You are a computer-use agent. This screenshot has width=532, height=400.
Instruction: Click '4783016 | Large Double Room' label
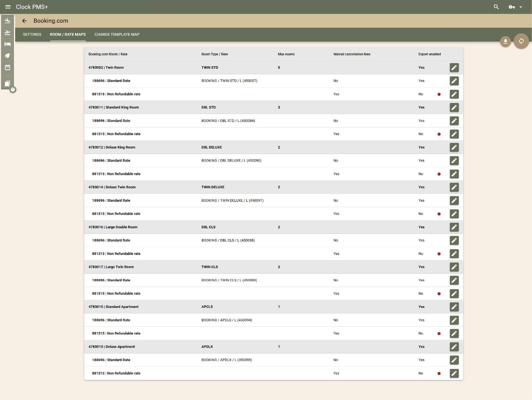[113, 227]
